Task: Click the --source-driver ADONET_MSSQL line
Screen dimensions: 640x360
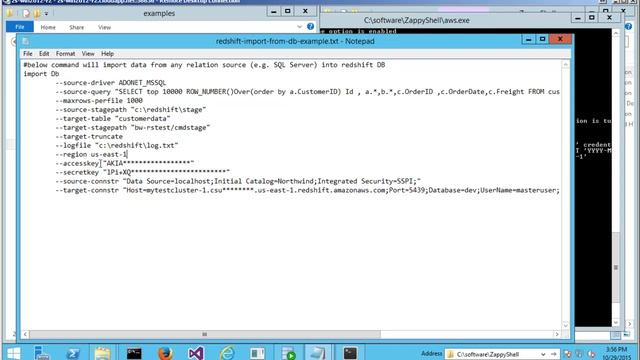Action: (111, 83)
